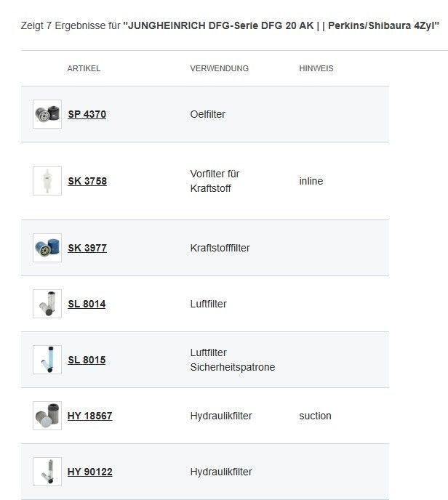The width and height of the screenshot is (448, 500).
Task: Select the Oelfilter usage text
Action: pyautogui.click(x=208, y=114)
